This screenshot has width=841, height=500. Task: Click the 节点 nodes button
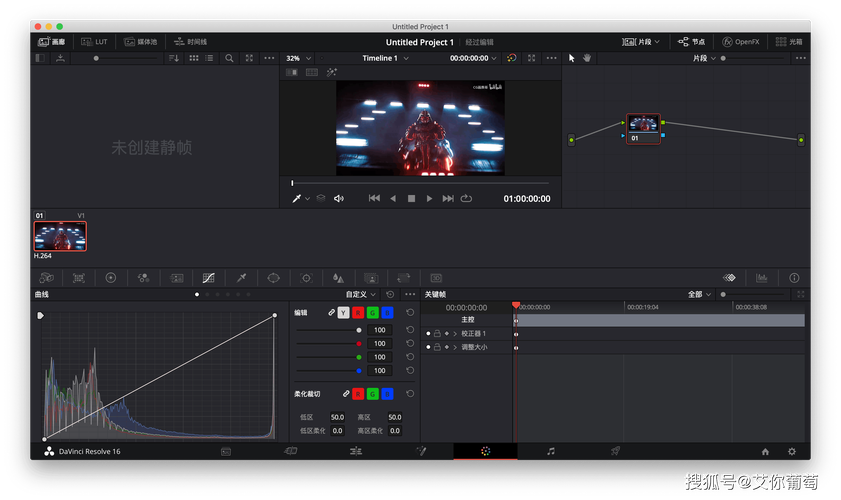[691, 42]
